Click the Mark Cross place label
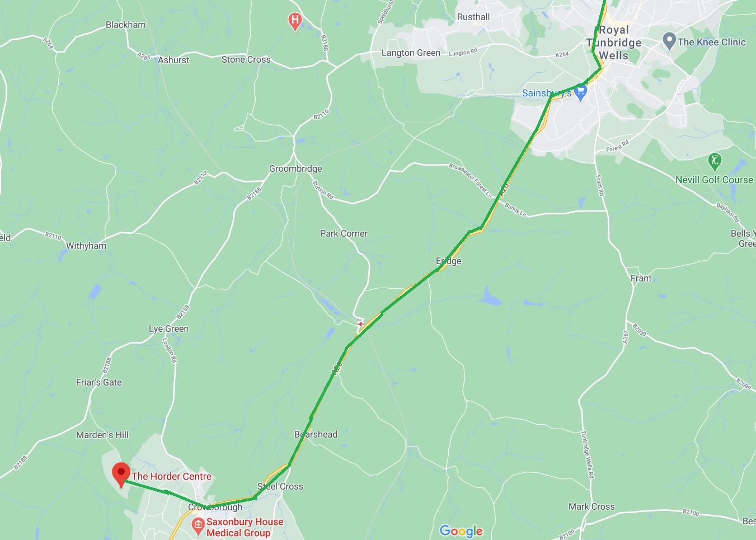The height and width of the screenshot is (540, 756). [591, 506]
